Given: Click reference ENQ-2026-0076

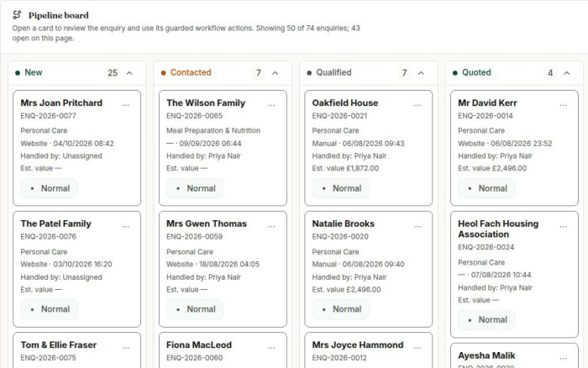Looking at the screenshot, I should [49, 237].
